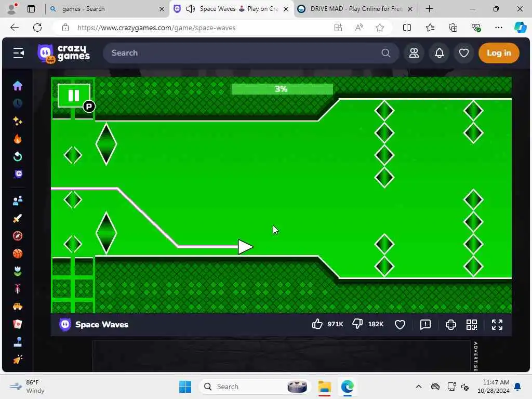The image size is (532, 399).
Task: Open the Copilot sidebar
Action: 520,28
